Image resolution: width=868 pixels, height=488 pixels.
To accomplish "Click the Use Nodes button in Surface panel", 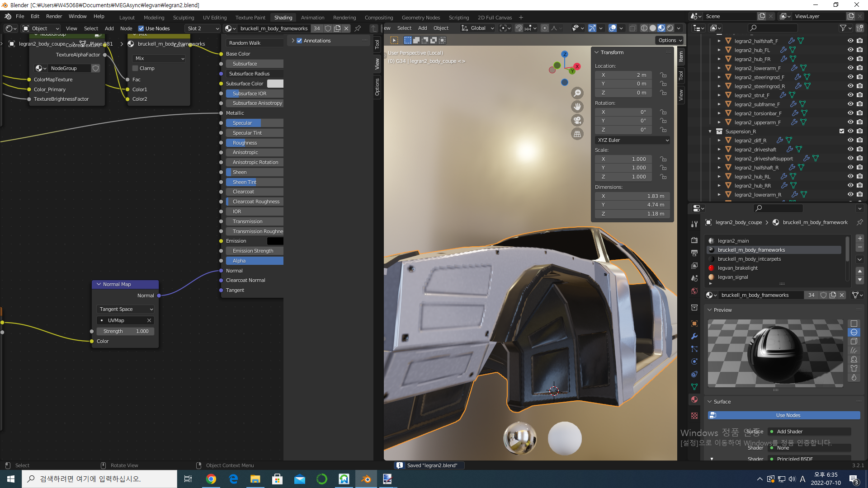I will [788, 415].
